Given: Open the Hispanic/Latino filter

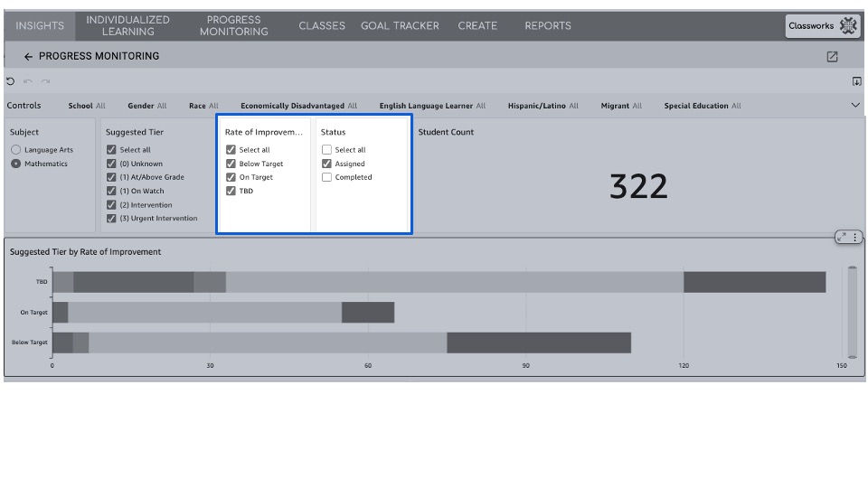Looking at the screenshot, I should tap(543, 106).
